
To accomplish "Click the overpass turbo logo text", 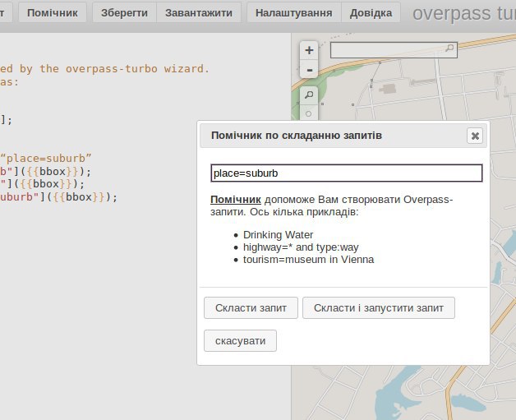I will tap(464, 13).
